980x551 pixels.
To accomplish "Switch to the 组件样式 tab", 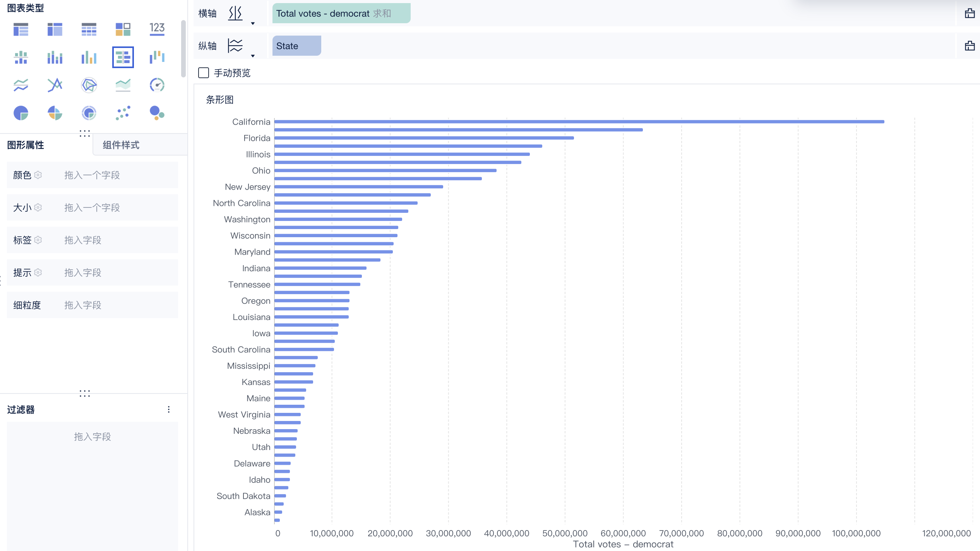I will tap(121, 145).
